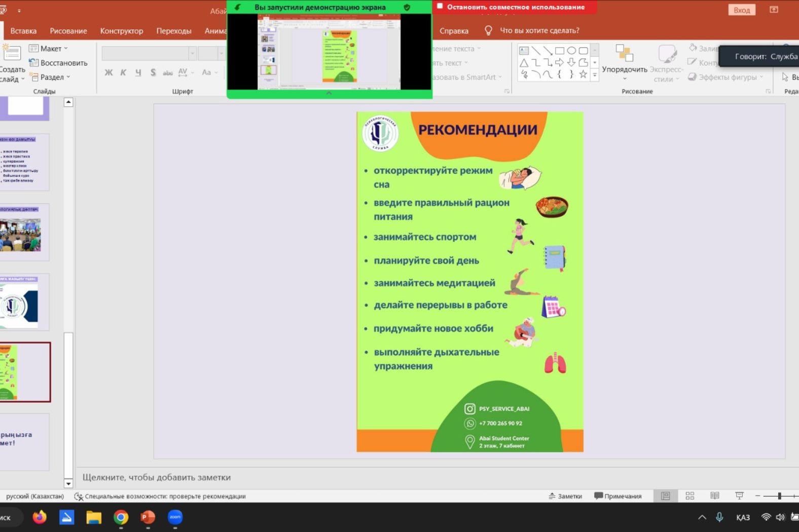Click Остановить совместное использование button
The image size is (799, 532).
click(x=515, y=7)
